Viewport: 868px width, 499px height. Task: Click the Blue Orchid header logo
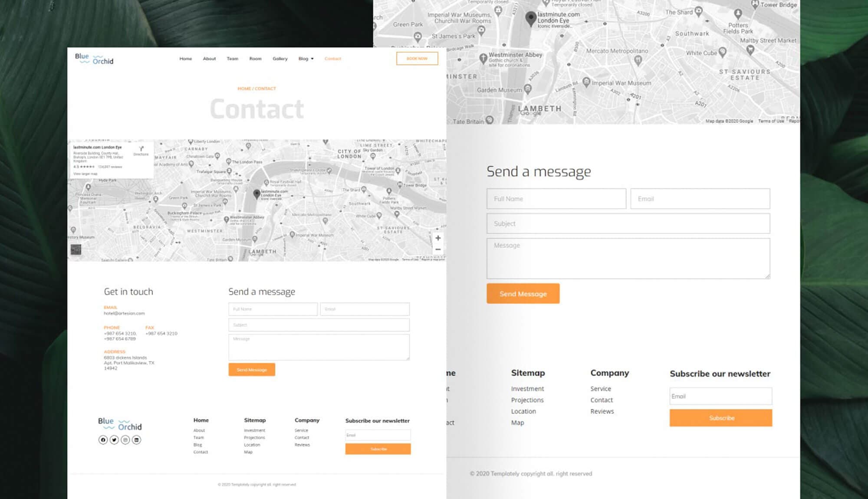click(94, 59)
